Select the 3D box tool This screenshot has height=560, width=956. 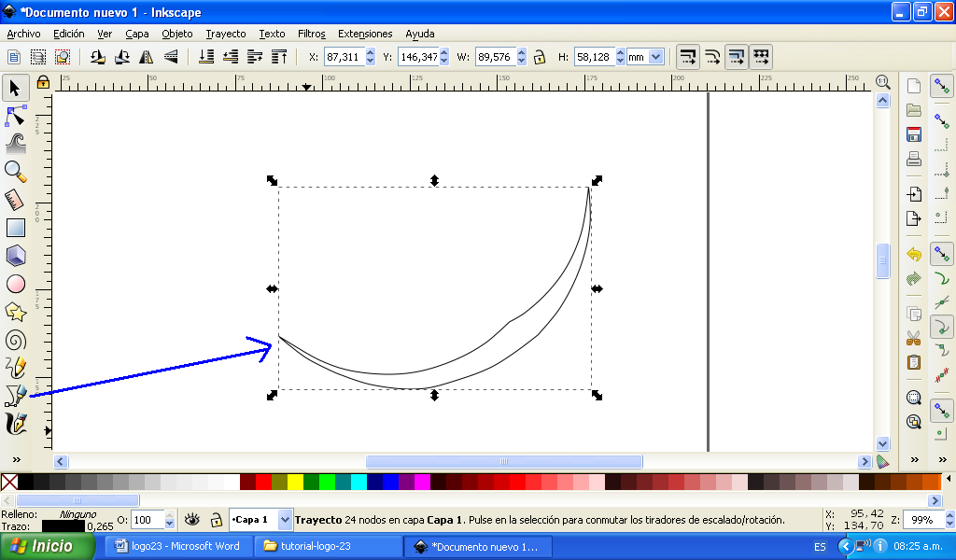[15, 256]
